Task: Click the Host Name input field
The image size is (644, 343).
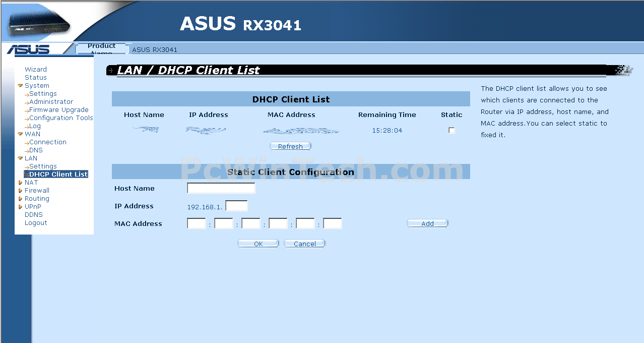Action: (221, 188)
